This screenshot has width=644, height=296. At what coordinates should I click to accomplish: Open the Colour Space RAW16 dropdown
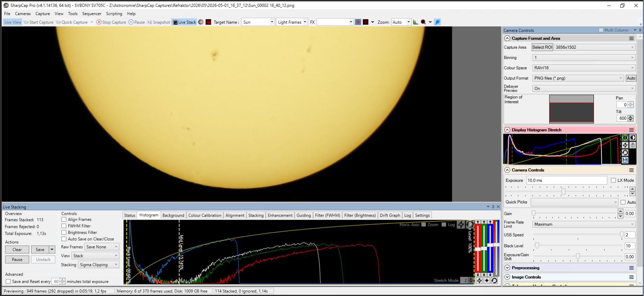pos(584,68)
